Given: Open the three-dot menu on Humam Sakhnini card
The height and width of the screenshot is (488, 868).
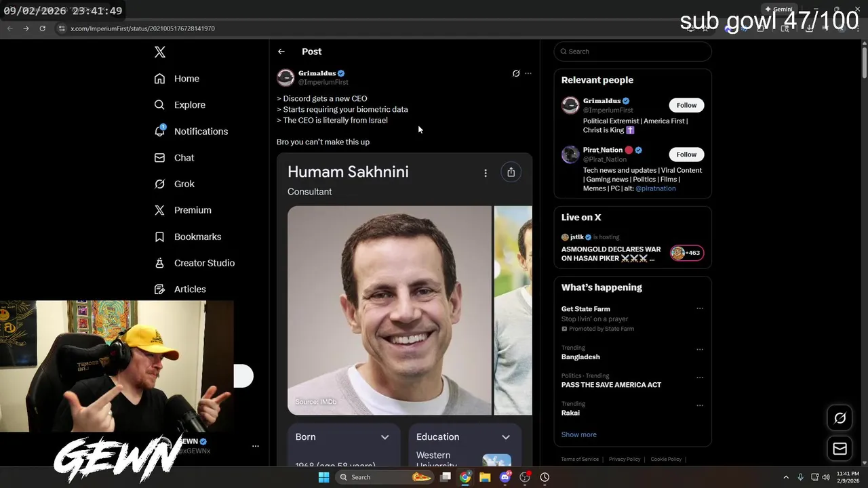Looking at the screenshot, I should (x=486, y=173).
